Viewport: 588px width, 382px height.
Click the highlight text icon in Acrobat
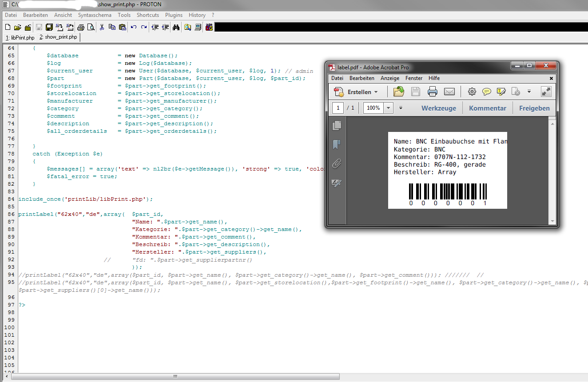point(501,92)
